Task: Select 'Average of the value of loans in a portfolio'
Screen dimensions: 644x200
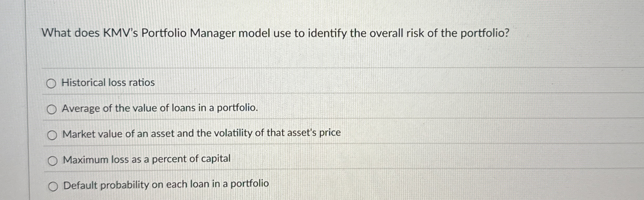Action: [x=52, y=109]
